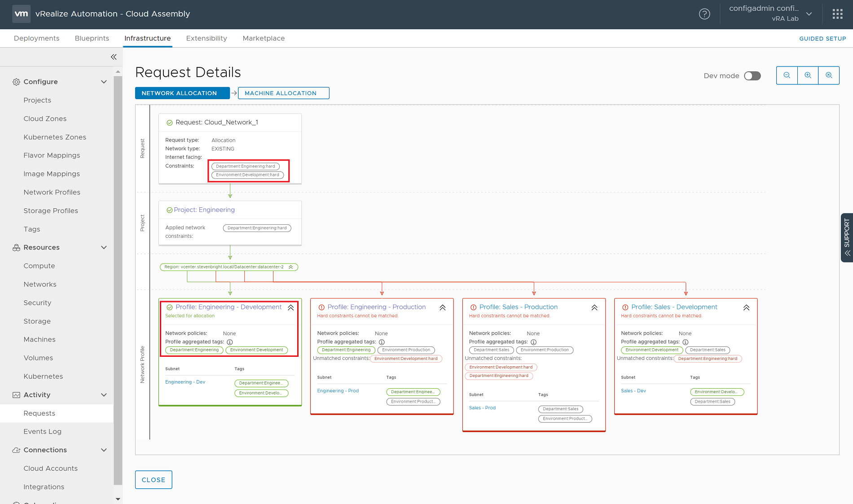Toggle the Dev mode switch
Image resolution: width=853 pixels, height=504 pixels.
(x=752, y=76)
